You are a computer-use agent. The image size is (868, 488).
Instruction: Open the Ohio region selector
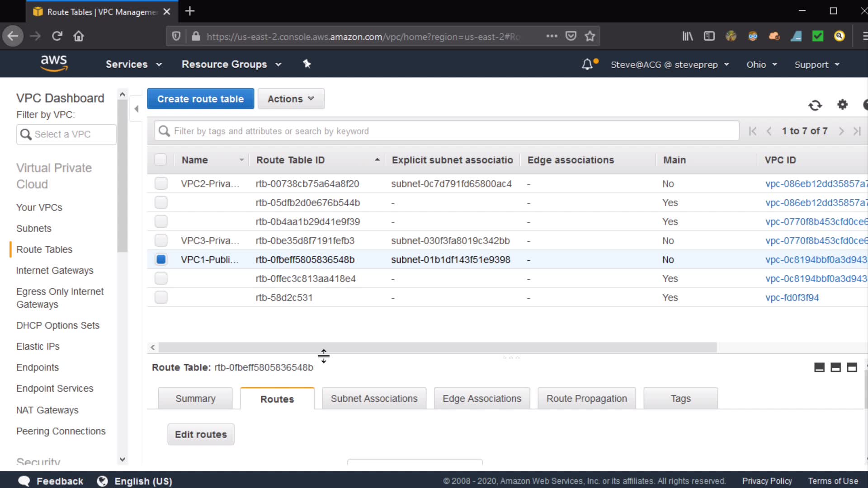[x=761, y=65]
